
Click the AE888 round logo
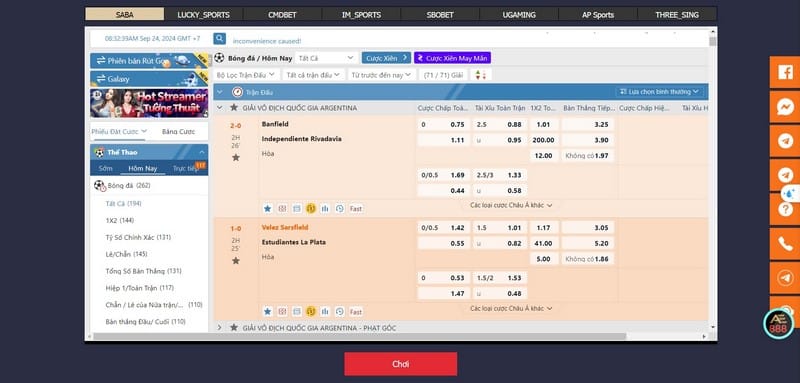click(779, 324)
